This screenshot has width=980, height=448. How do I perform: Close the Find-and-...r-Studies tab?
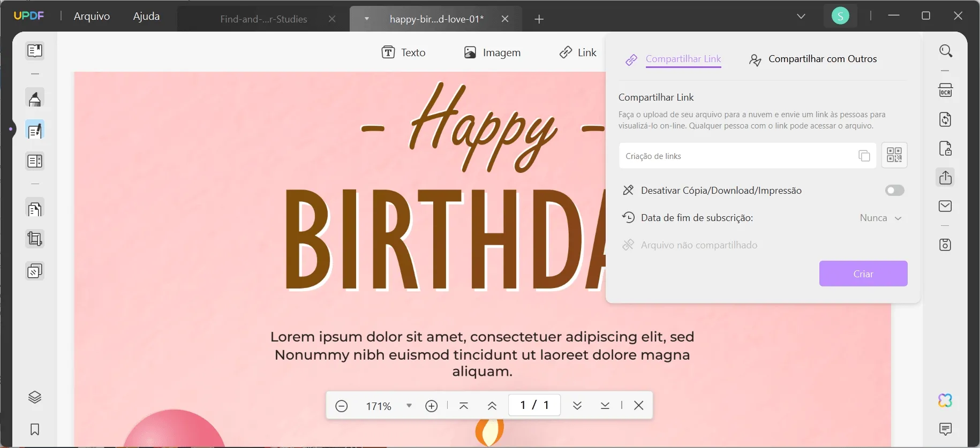coord(332,19)
